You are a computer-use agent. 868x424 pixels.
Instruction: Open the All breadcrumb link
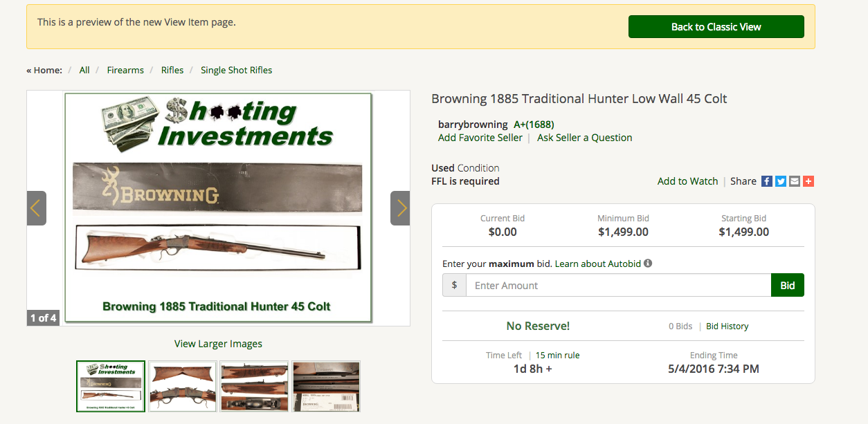pos(84,70)
